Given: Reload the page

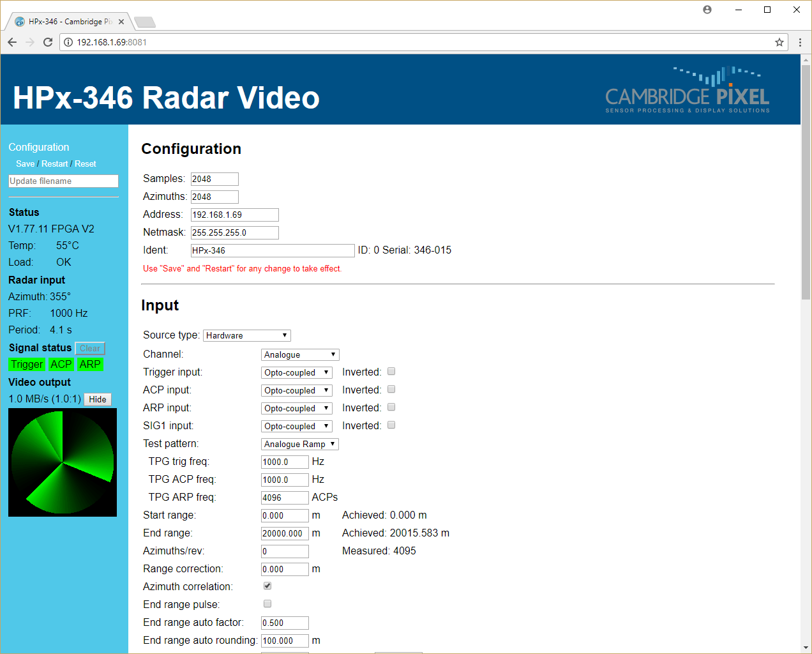Looking at the screenshot, I should pos(47,42).
